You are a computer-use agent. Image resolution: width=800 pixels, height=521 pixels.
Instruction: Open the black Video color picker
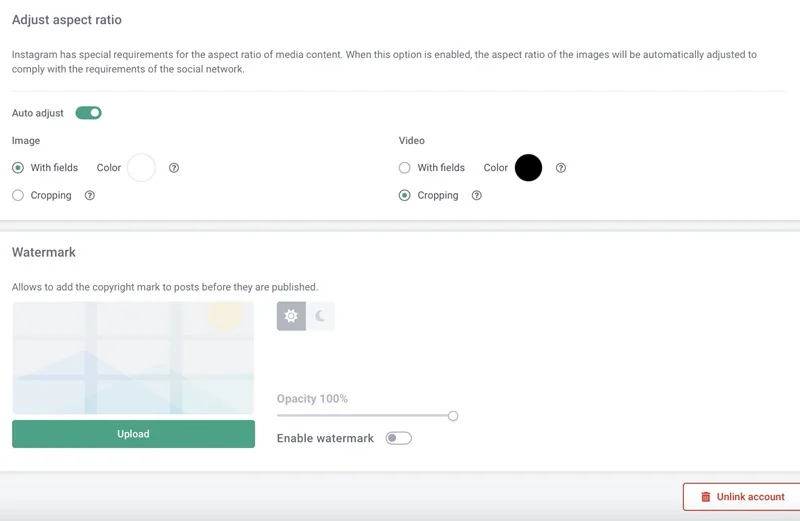coord(528,168)
